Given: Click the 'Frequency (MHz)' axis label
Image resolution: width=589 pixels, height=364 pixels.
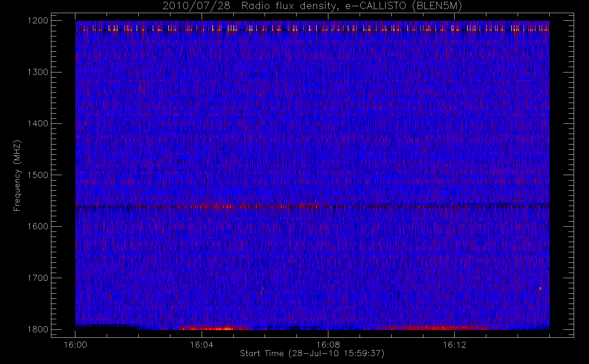Looking at the screenshot, I should tap(17, 175).
